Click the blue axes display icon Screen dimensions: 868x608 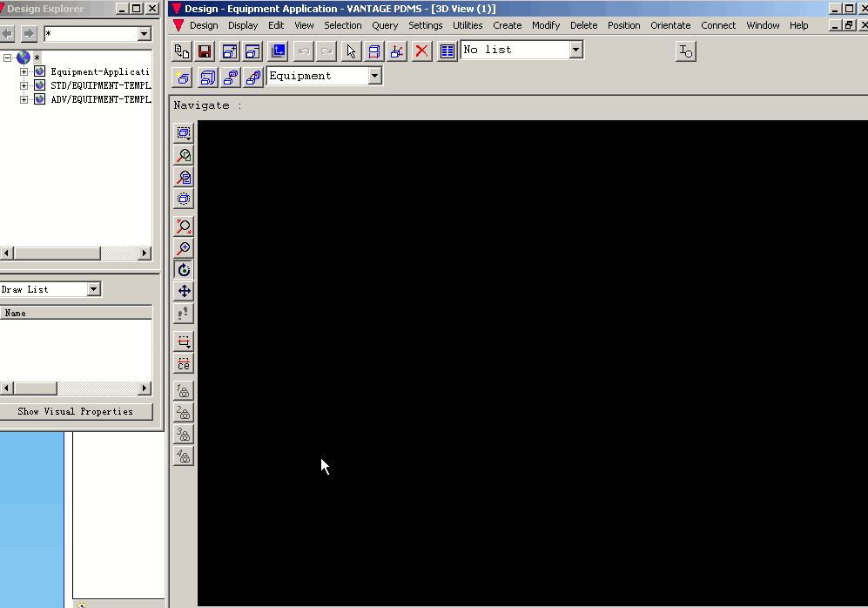point(278,51)
